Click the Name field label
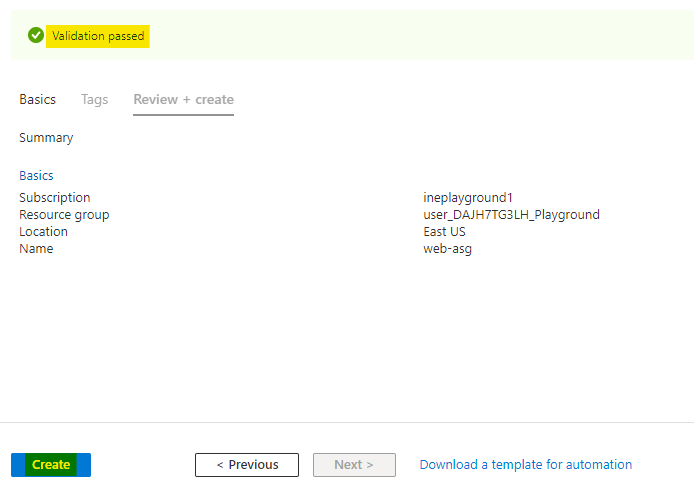The height and width of the screenshot is (484, 694). tap(36, 249)
